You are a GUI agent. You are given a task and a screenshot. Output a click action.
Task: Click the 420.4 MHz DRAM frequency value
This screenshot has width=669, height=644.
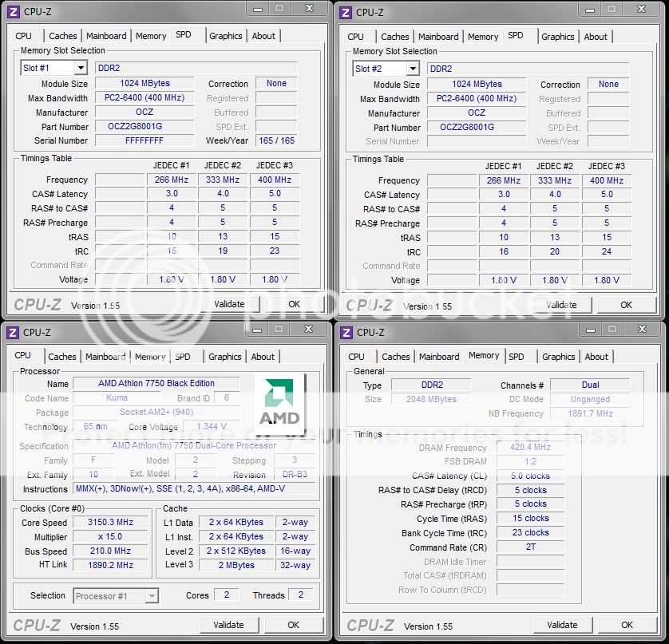click(530, 447)
